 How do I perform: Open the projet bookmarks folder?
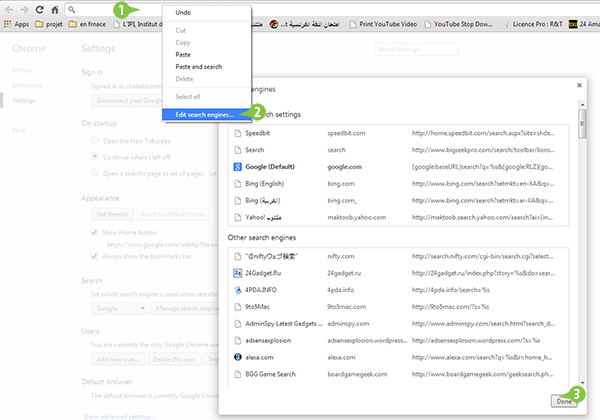click(49, 24)
